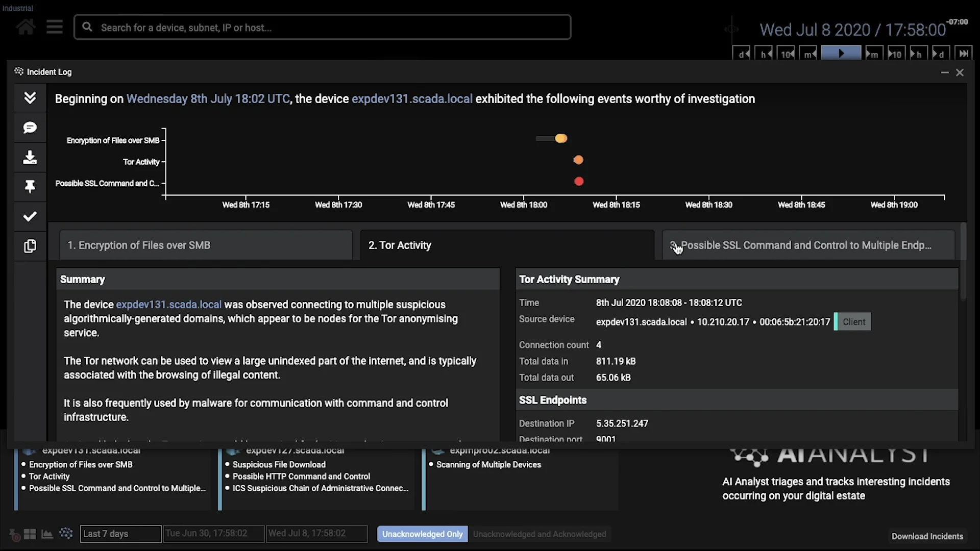Toggle the grid layout icon in bottom bar
The image size is (980, 551).
[30, 534]
